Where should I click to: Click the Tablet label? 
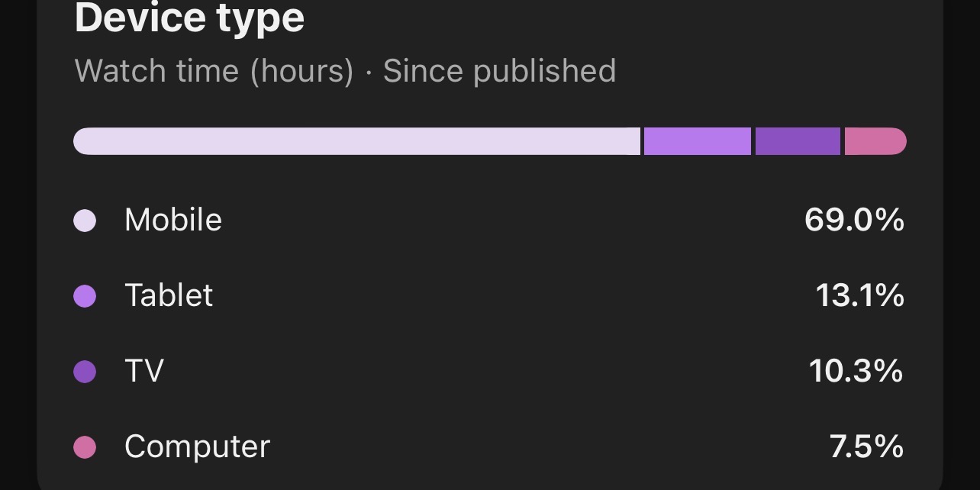coord(169,295)
